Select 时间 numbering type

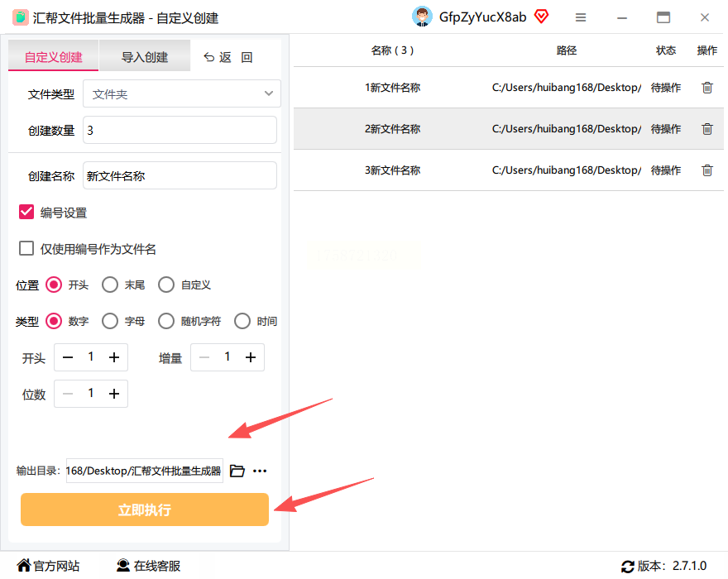click(242, 321)
